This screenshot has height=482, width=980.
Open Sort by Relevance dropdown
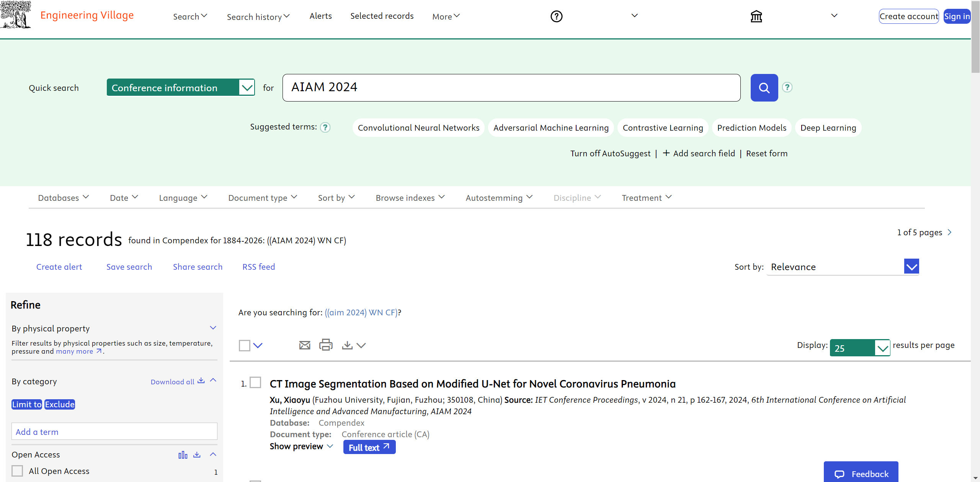(x=843, y=267)
